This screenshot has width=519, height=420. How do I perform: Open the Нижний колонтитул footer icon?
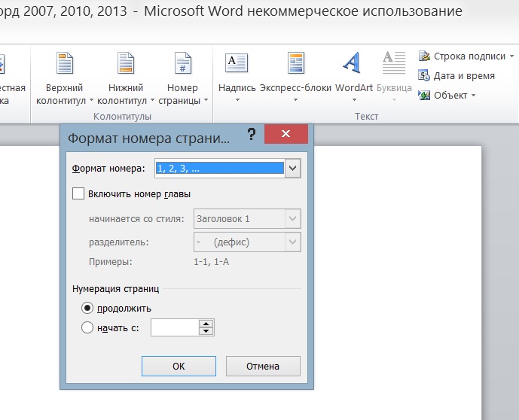(126, 62)
